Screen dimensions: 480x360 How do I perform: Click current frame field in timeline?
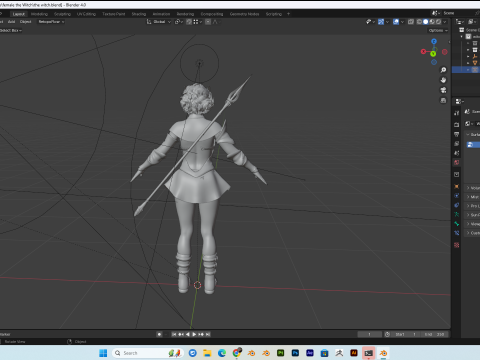tap(370, 334)
